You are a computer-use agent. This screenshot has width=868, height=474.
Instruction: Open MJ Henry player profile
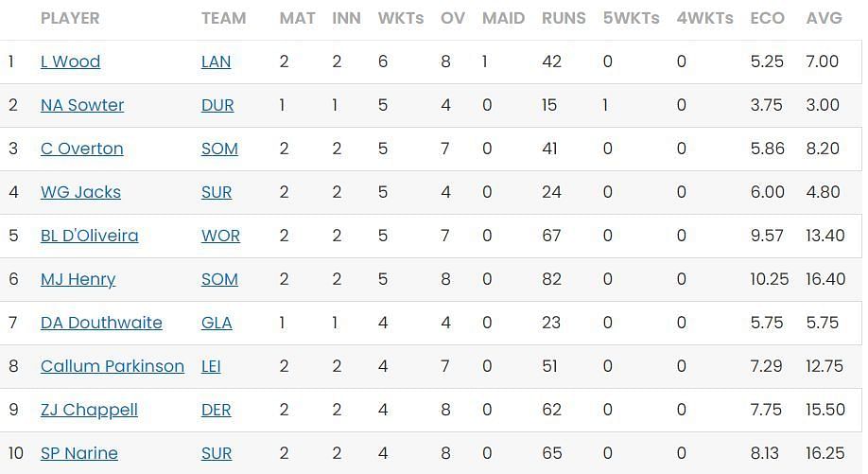pos(78,279)
